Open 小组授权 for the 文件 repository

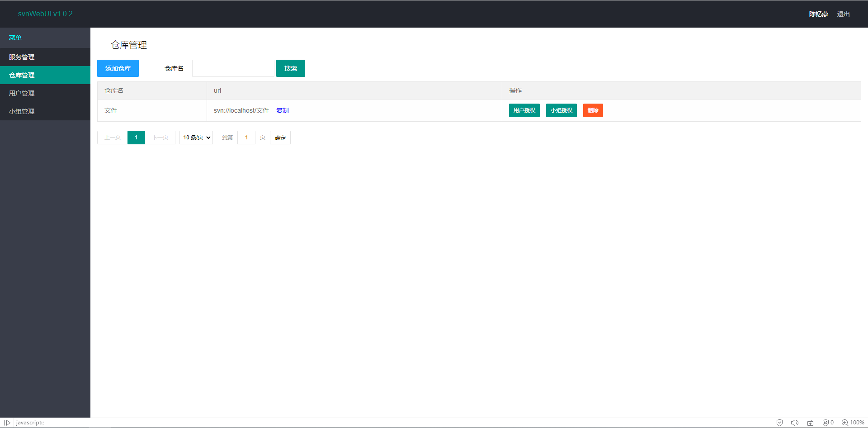(x=561, y=110)
